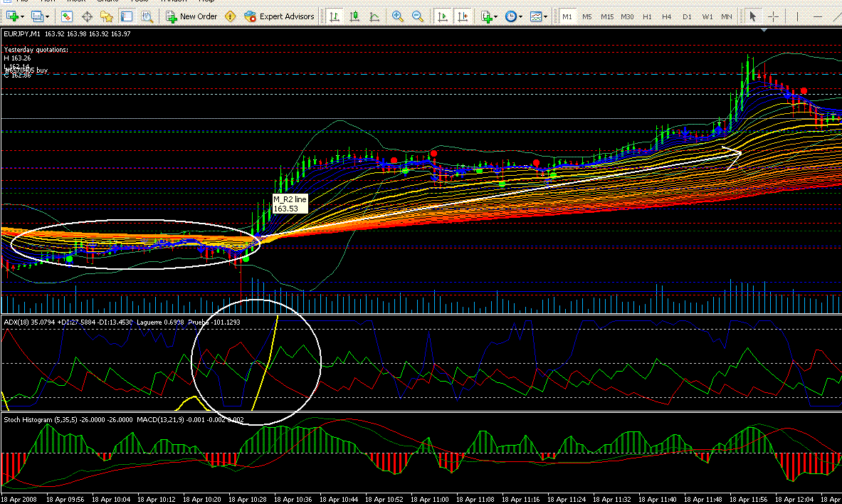Switch to bar chart view
Viewport: 842px width, 504px height.
pyautogui.click(x=335, y=16)
